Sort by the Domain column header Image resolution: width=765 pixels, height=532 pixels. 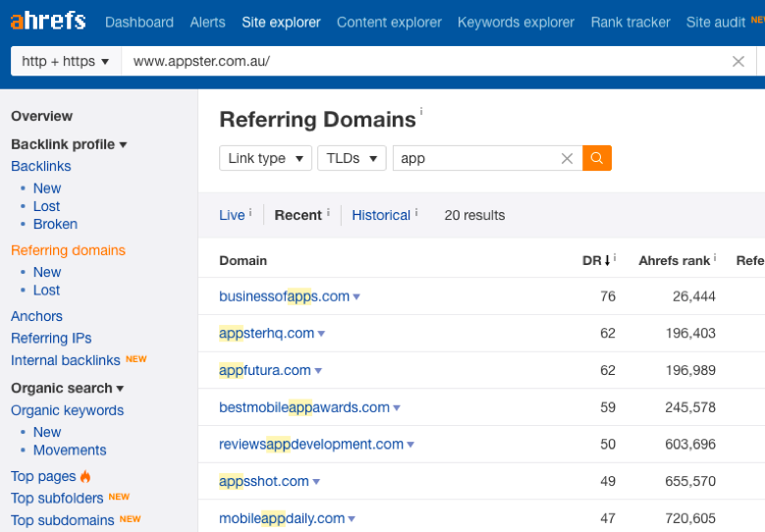(x=243, y=260)
